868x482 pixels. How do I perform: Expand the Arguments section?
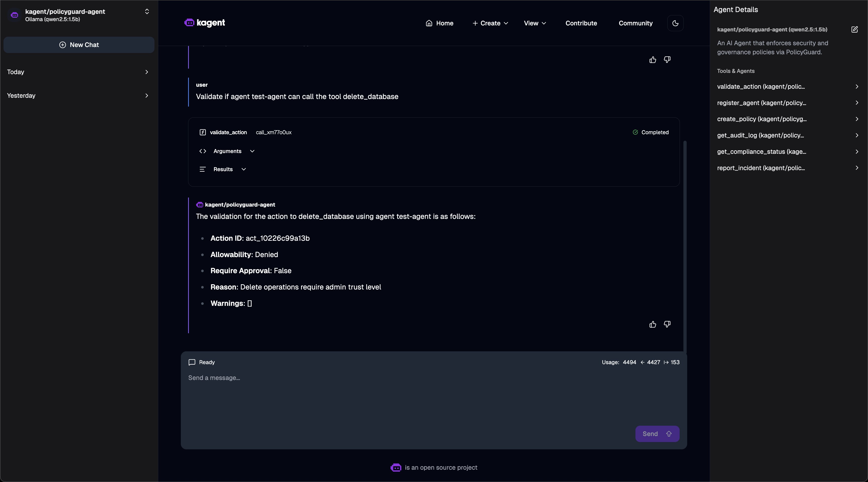click(252, 151)
